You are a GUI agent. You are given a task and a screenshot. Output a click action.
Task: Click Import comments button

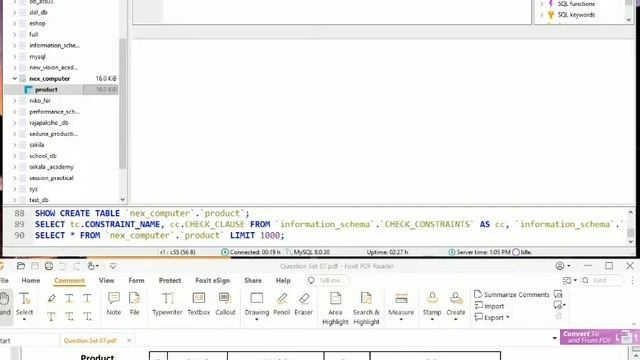point(489,306)
